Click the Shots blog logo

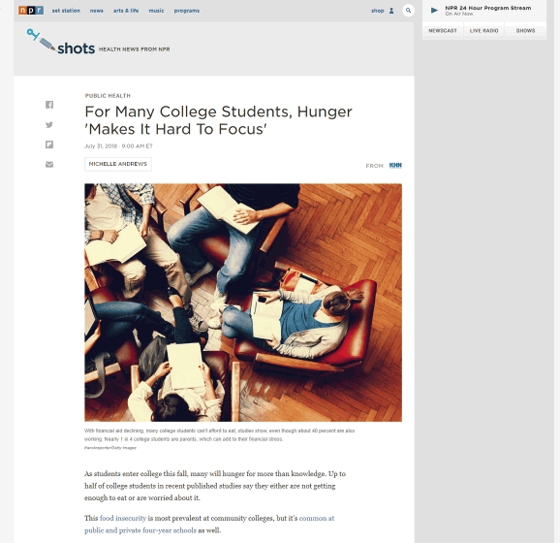61,42
